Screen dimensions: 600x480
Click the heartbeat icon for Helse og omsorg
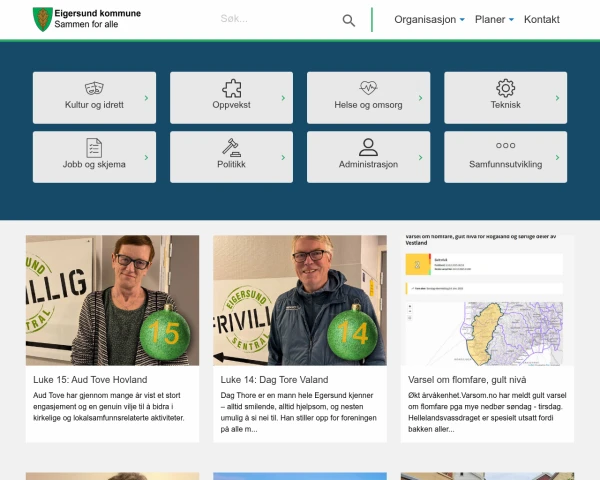coord(368,88)
